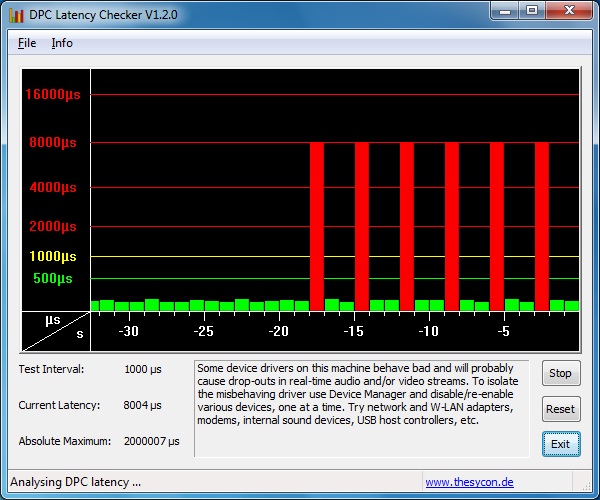Screen dimensions: 600x500
Task: Open the File menu
Action: pyautogui.click(x=27, y=43)
